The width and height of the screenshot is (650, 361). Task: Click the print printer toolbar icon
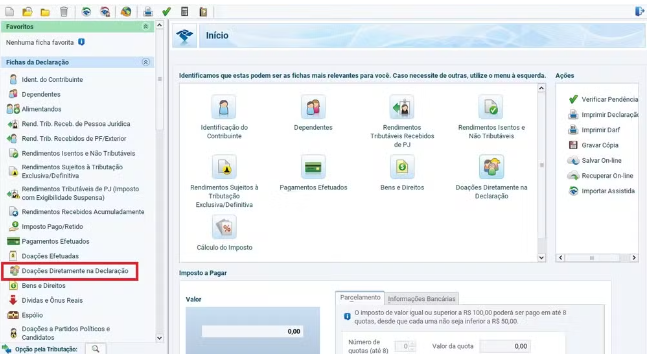148,12
